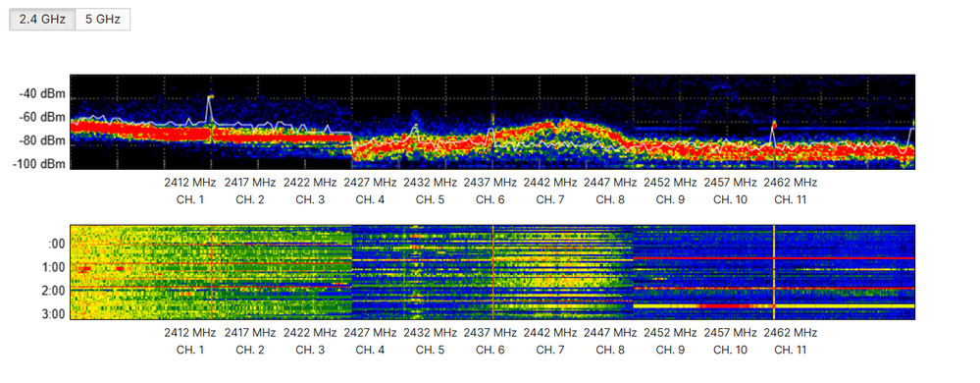Screen dimensions: 980x383
Task: Click 2437 MHz label under the dBm spectrum chart
Action: tap(490, 183)
